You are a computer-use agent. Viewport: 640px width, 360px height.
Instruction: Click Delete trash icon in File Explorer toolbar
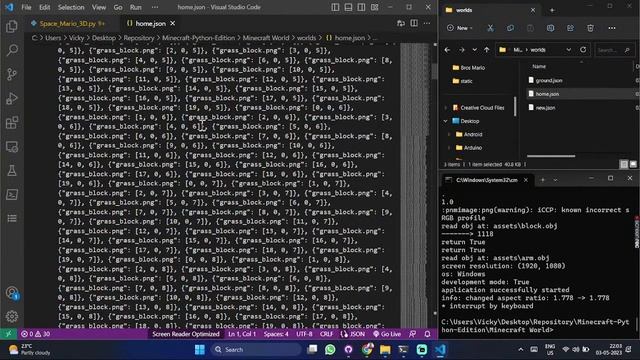[590, 28]
